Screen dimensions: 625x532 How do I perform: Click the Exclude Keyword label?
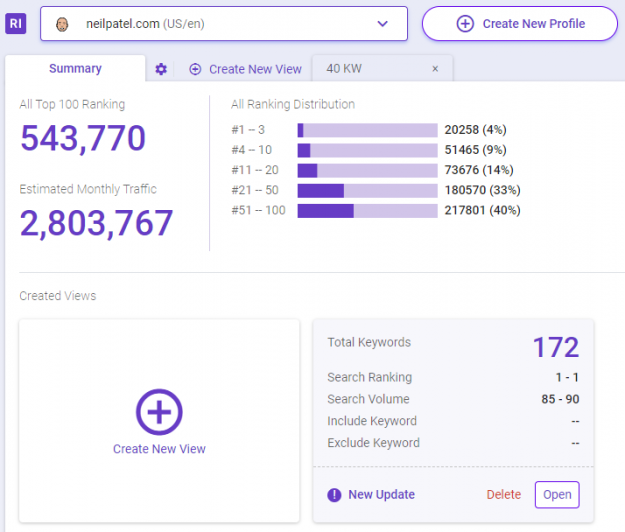pos(373,443)
